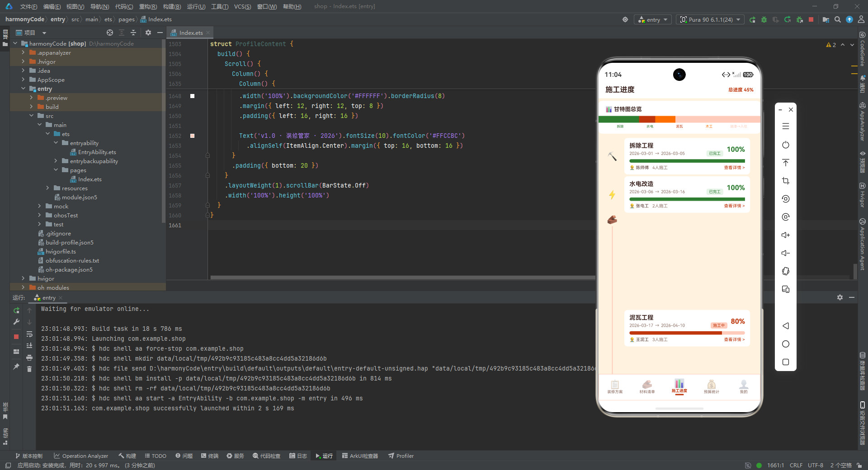The image size is (868, 470).
Task: Tap the 预算统计 tab in emulator app
Action: (711, 387)
